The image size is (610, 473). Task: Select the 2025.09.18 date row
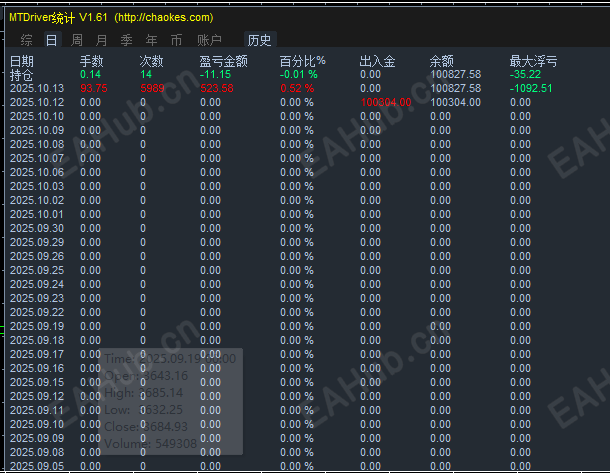point(37,340)
